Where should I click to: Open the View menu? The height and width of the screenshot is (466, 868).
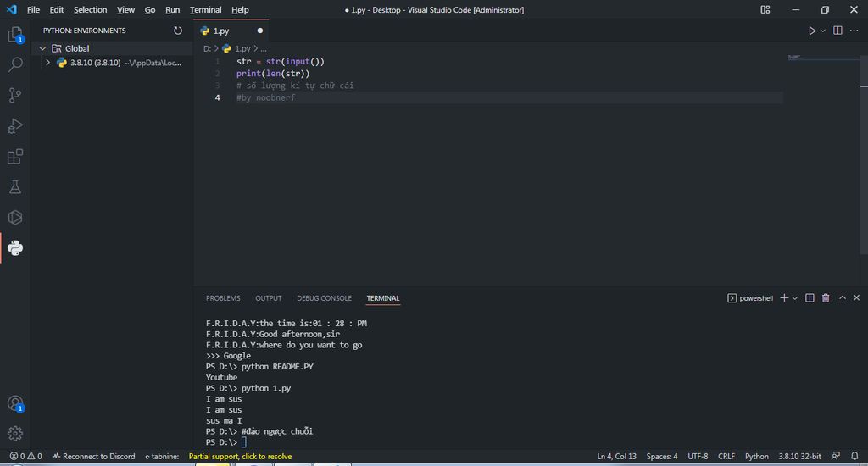click(125, 9)
